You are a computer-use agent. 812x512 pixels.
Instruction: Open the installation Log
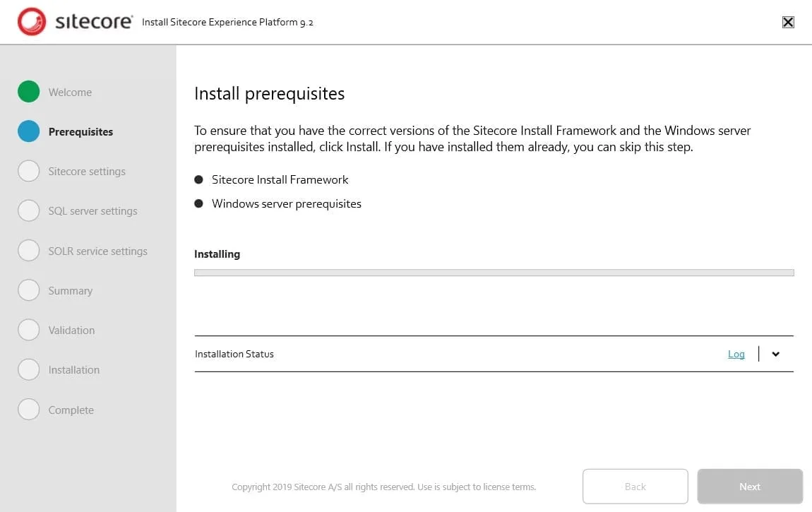(736, 354)
